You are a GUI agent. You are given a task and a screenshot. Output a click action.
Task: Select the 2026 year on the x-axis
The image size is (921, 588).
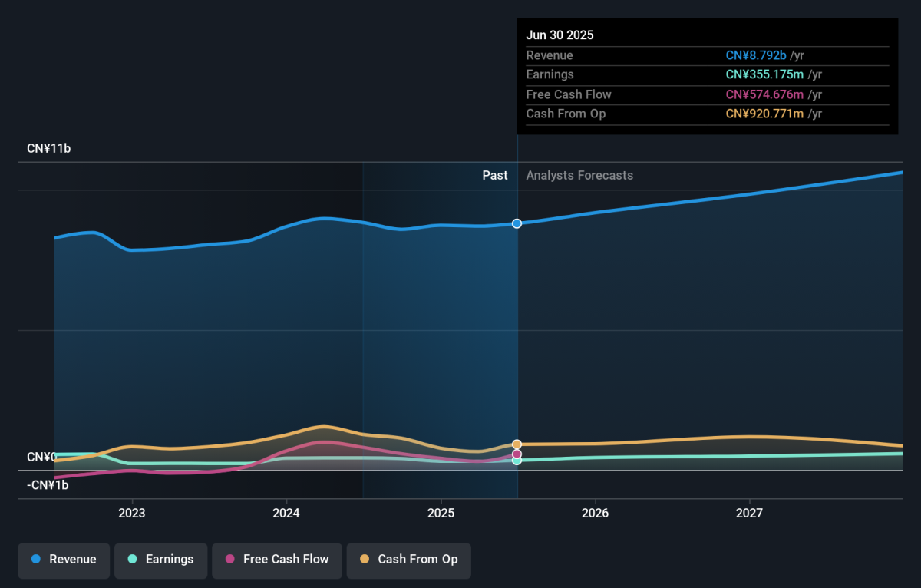click(x=595, y=514)
